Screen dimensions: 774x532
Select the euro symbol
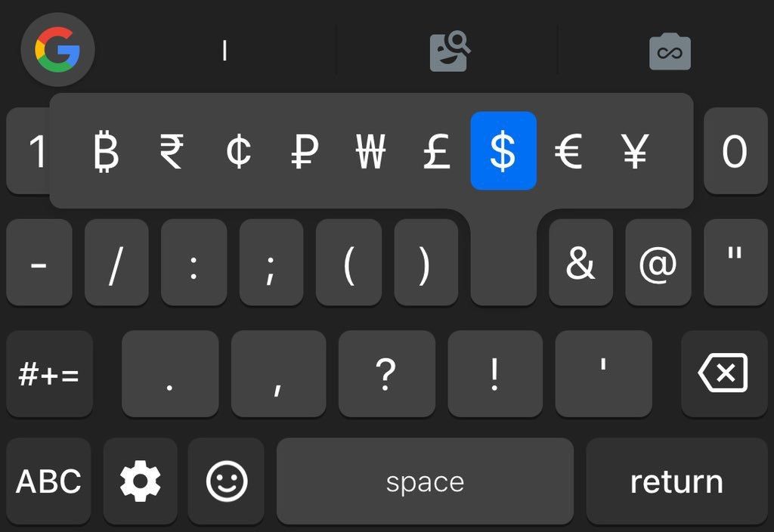[568, 151]
